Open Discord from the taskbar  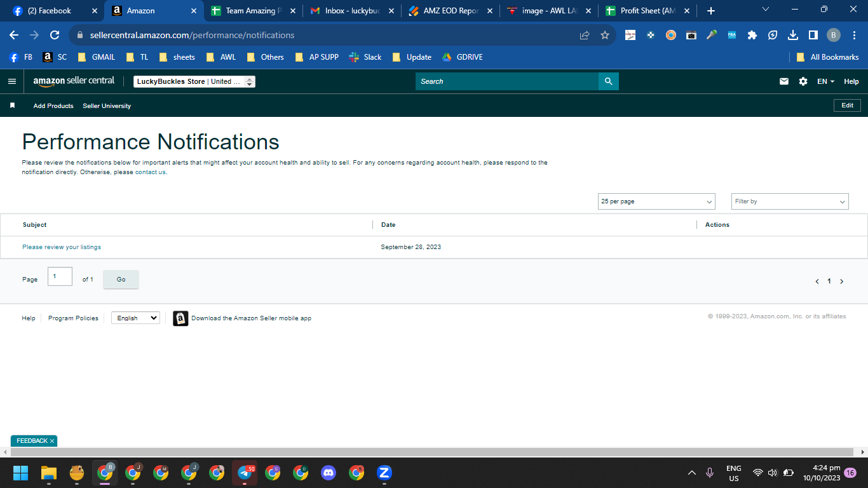(329, 473)
